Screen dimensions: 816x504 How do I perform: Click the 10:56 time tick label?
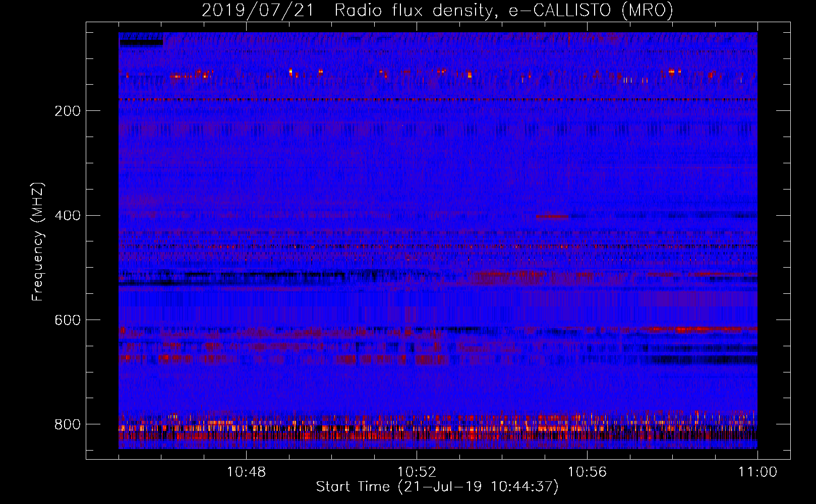(x=587, y=472)
